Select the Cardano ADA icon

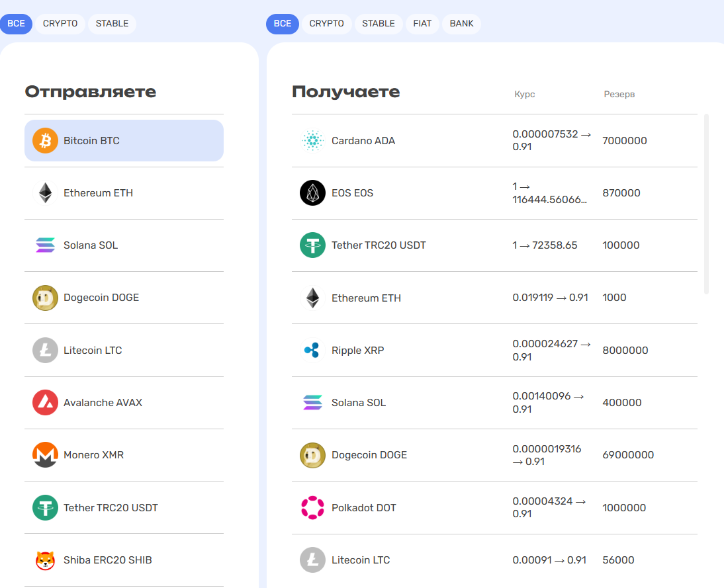[x=312, y=140]
